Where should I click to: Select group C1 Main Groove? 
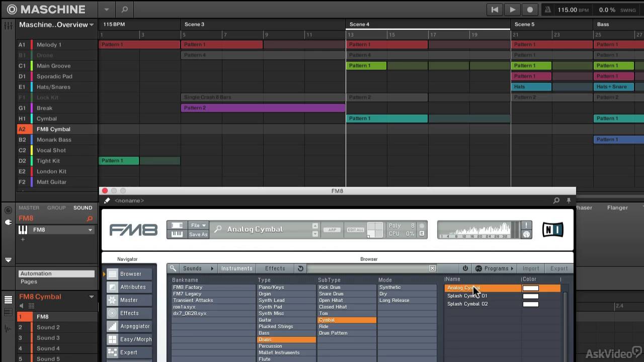57,66
